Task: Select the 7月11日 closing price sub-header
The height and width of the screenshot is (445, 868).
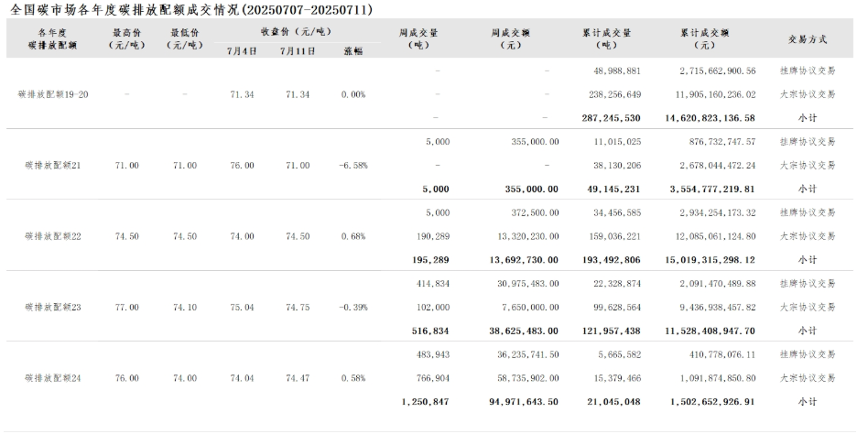Action: click(x=298, y=51)
